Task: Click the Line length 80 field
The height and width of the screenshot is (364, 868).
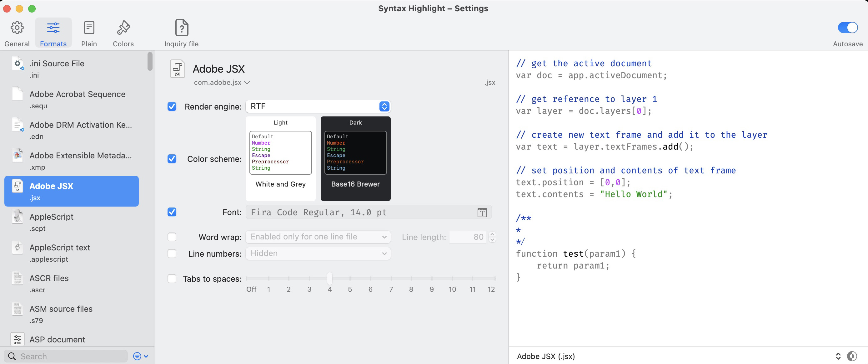Action: click(x=467, y=237)
